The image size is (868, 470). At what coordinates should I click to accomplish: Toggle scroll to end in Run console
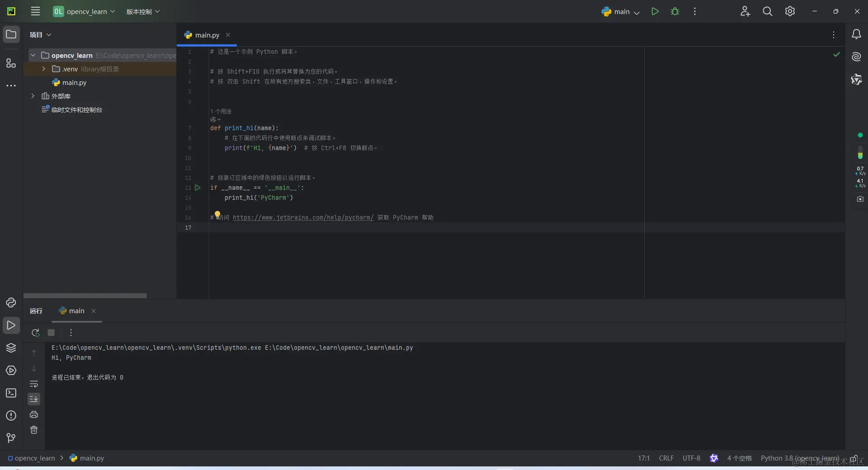click(34, 399)
